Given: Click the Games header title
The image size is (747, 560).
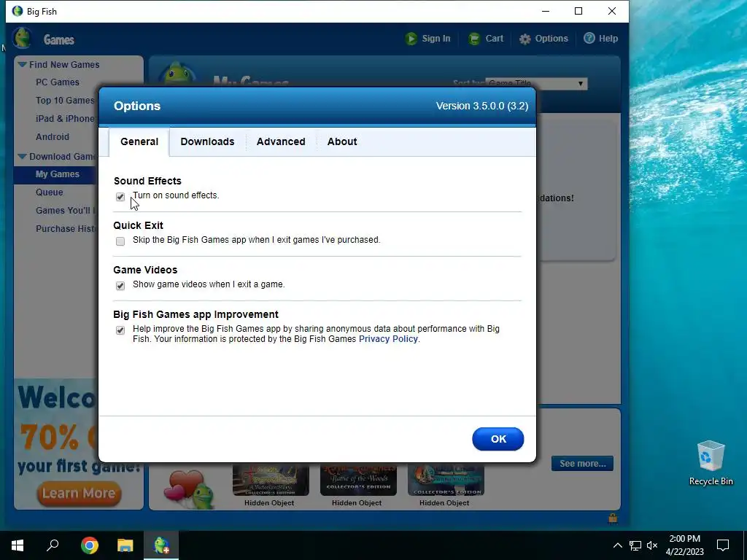Looking at the screenshot, I should point(58,39).
